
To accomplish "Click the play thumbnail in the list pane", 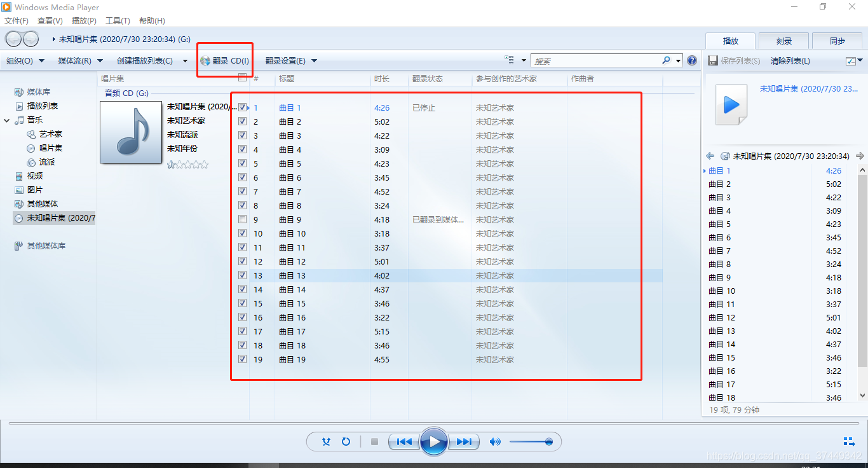I will point(731,105).
